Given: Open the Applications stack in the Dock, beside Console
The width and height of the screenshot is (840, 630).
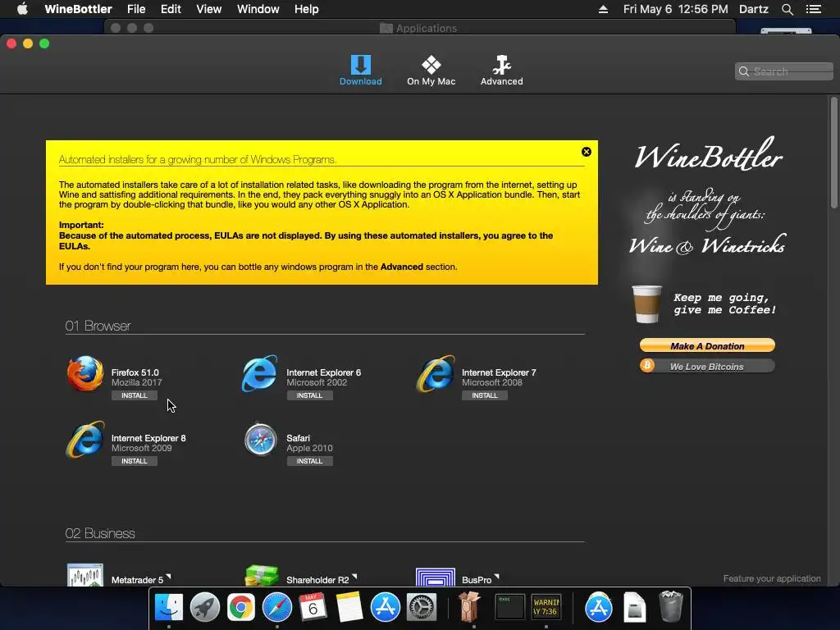Looking at the screenshot, I should pos(598,608).
